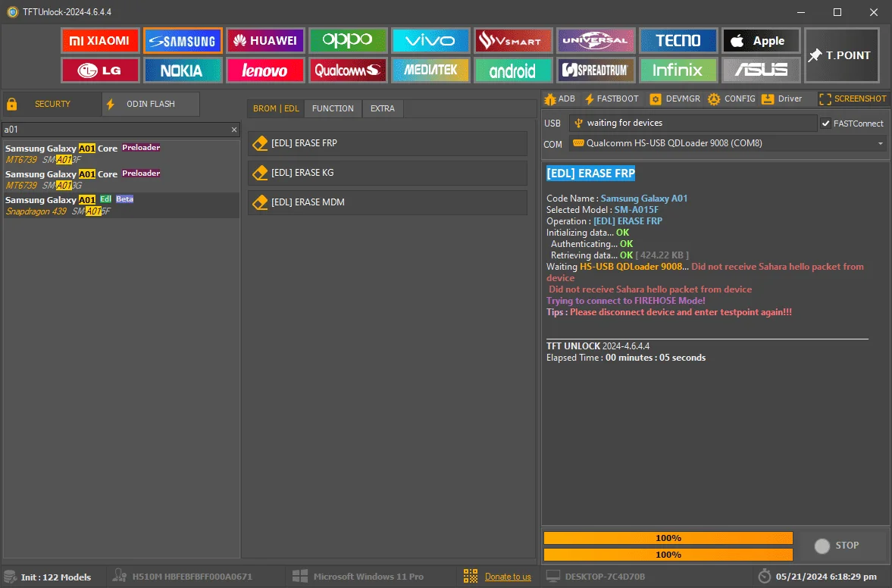Click the USB waiting for devices field
892x588 pixels.
coord(693,123)
